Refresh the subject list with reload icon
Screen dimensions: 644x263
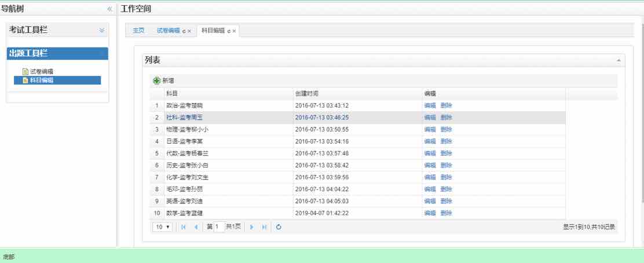click(x=279, y=227)
